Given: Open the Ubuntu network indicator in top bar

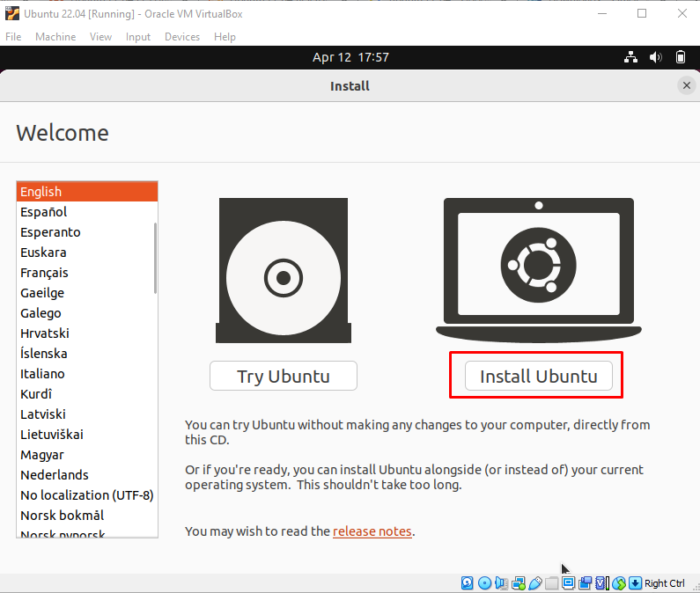Looking at the screenshot, I should [x=630, y=57].
